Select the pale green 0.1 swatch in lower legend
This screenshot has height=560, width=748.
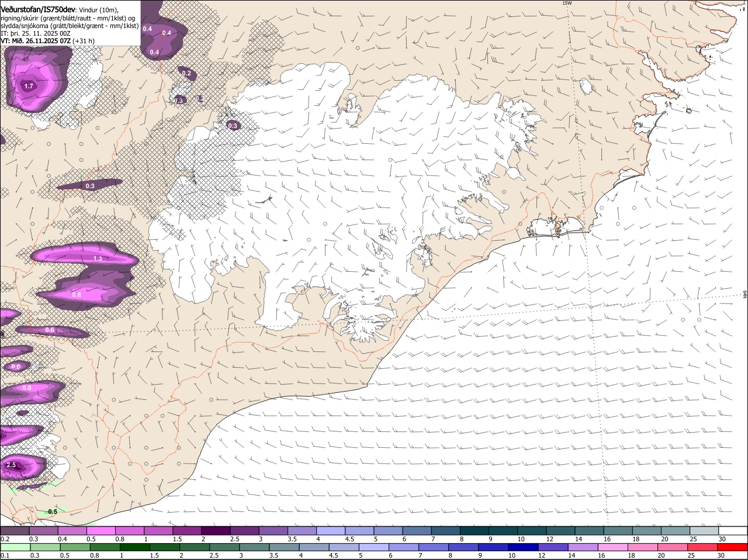15,547
